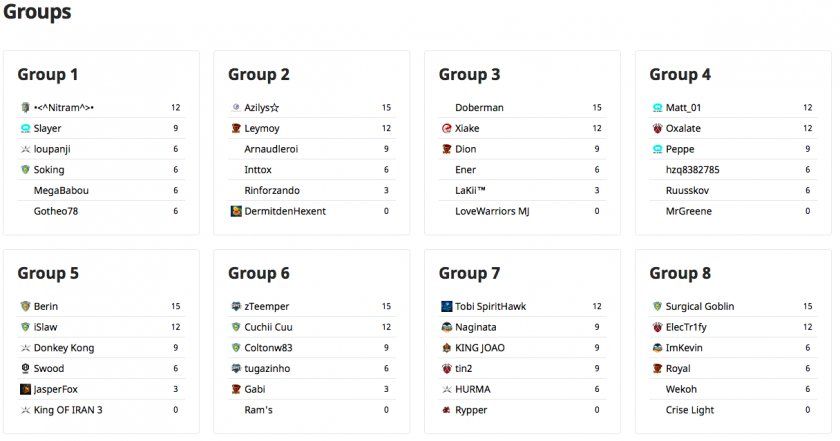Select the Coltonw83 row in Group 6
Screen dimensions: 840x441
[x=270, y=348]
